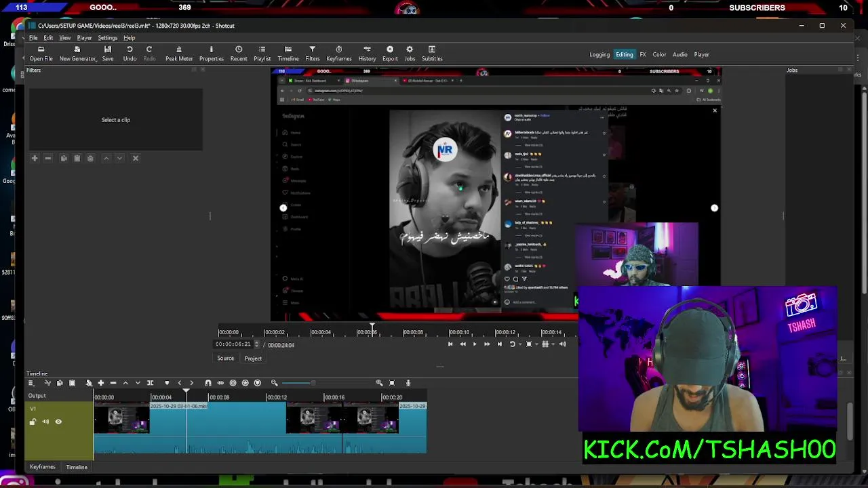
Task: Open the Playlist panel
Action: point(262,54)
